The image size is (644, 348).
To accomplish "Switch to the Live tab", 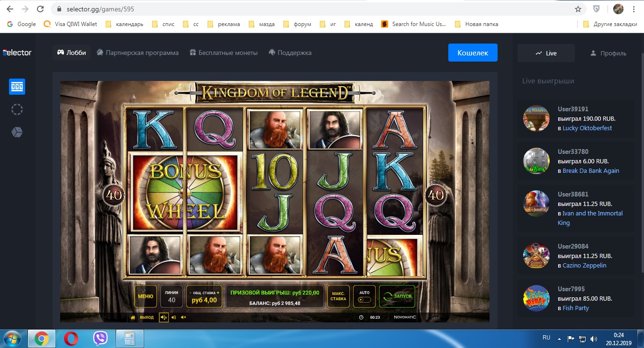I will pyautogui.click(x=546, y=53).
